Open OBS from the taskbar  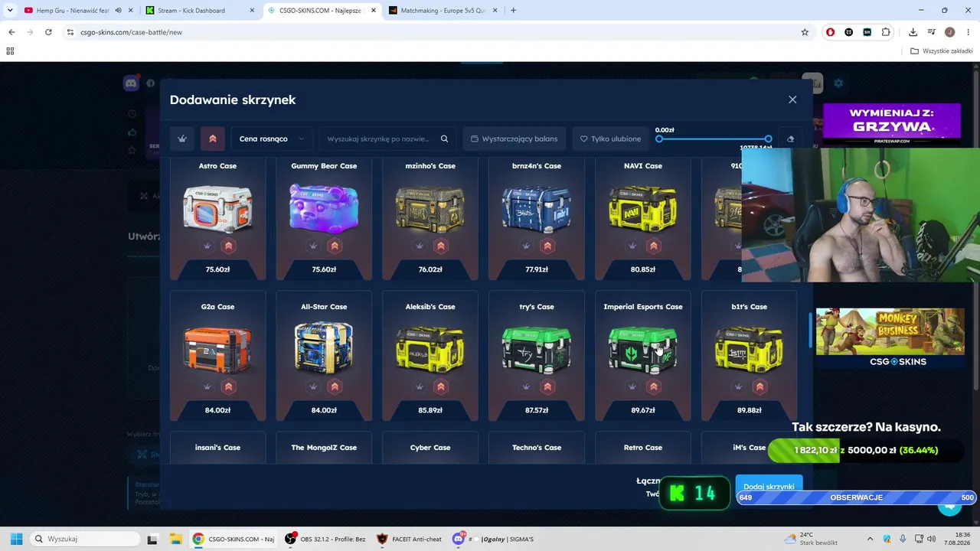pos(325,539)
